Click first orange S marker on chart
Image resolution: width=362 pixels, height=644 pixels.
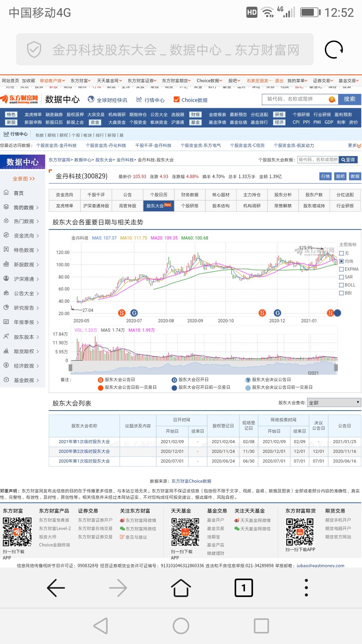(x=122, y=313)
